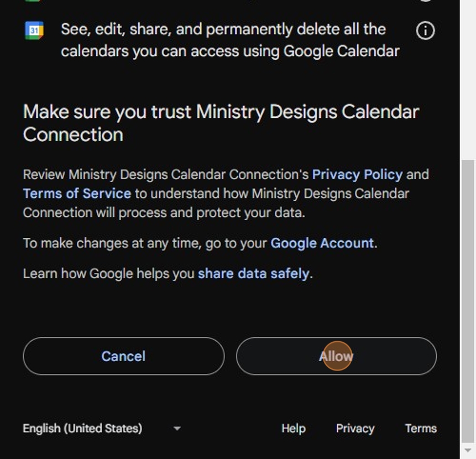Viewport: 476px width, 459px height.
Task: Open the Terms of Service link
Action: [x=77, y=194]
